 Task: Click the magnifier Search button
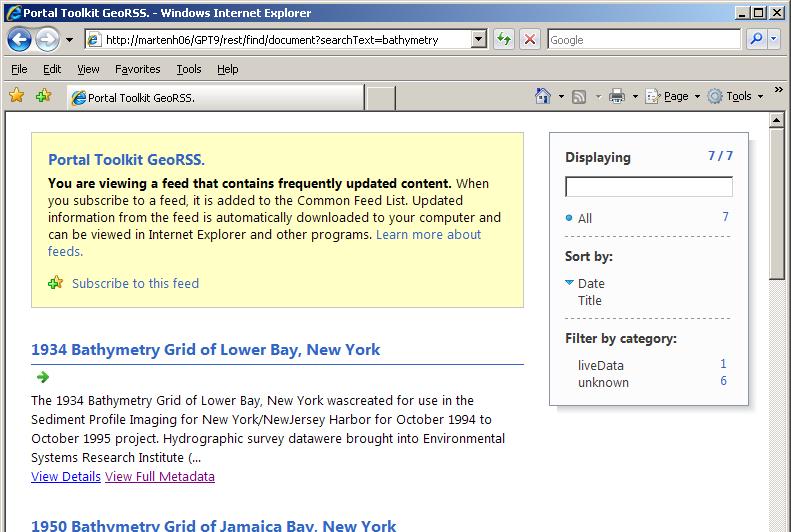point(756,39)
